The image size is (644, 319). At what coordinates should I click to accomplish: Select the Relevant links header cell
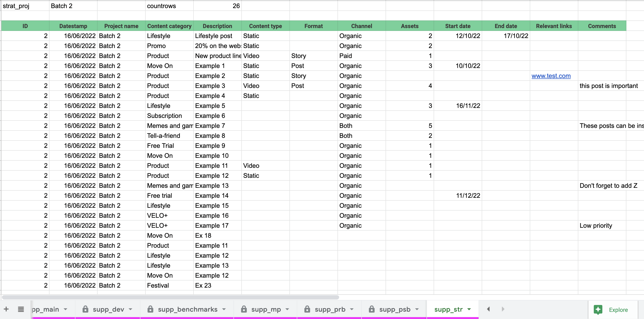(x=554, y=26)
